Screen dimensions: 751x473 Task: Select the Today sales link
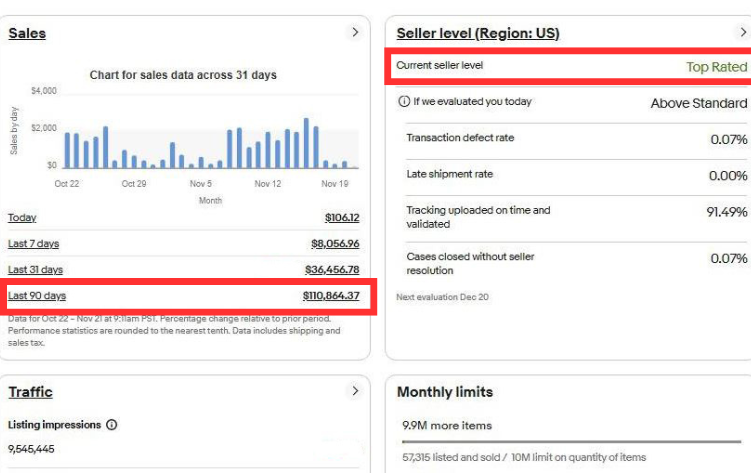click(x=22, y=218)
